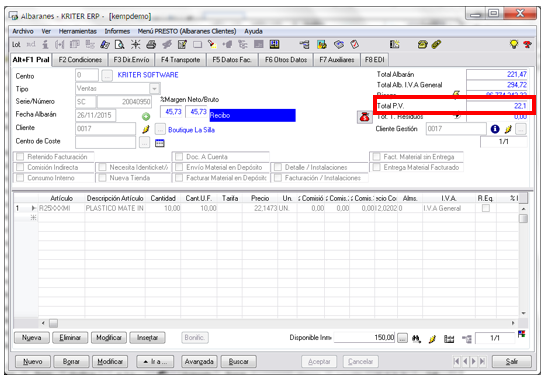The width and height of the screenshot is (550, 377).
Task: Switch to the F2 Condiciones tab
Action: point(80,60)
